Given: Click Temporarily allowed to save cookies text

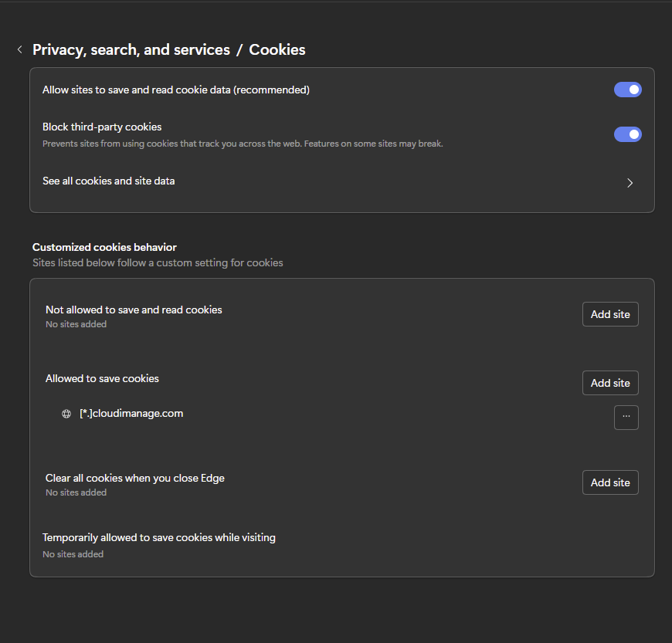Looking at the screenshot, I should coord(159,537).
